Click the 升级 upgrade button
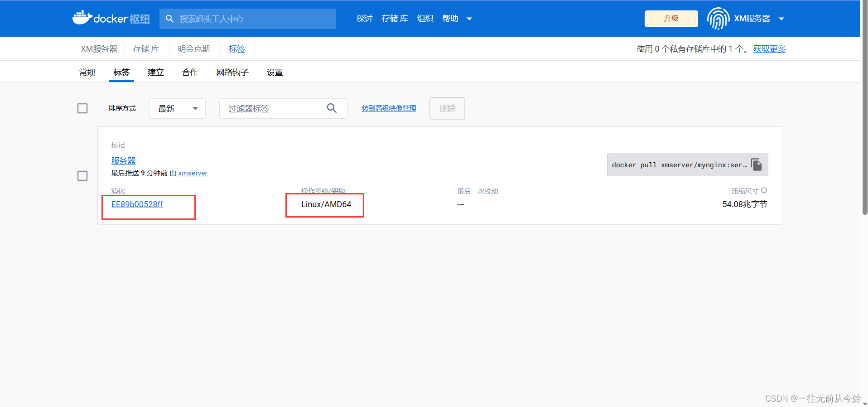The image size is (868, 407). 671,19
